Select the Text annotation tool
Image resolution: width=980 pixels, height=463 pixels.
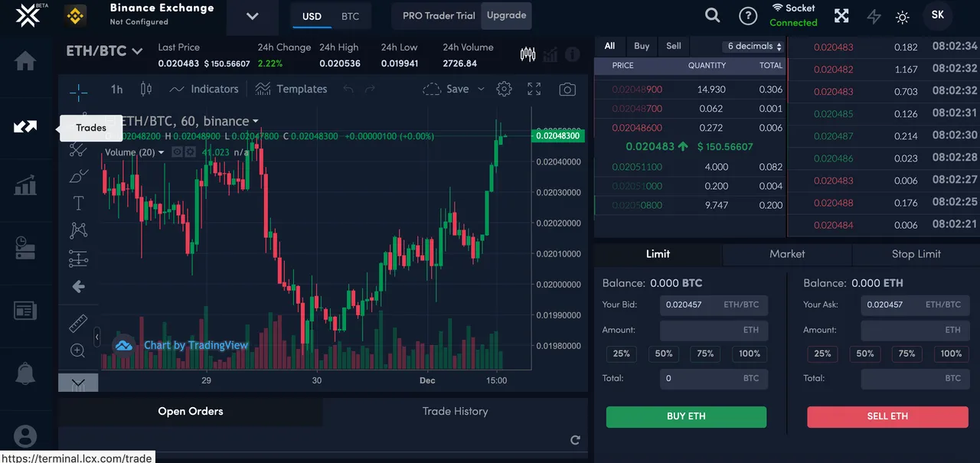[78, 203]
